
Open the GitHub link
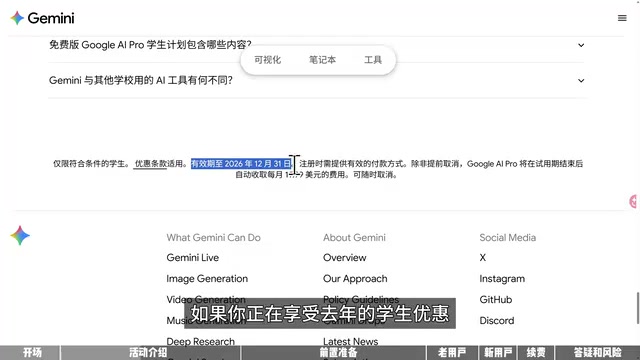coord(496,300)
